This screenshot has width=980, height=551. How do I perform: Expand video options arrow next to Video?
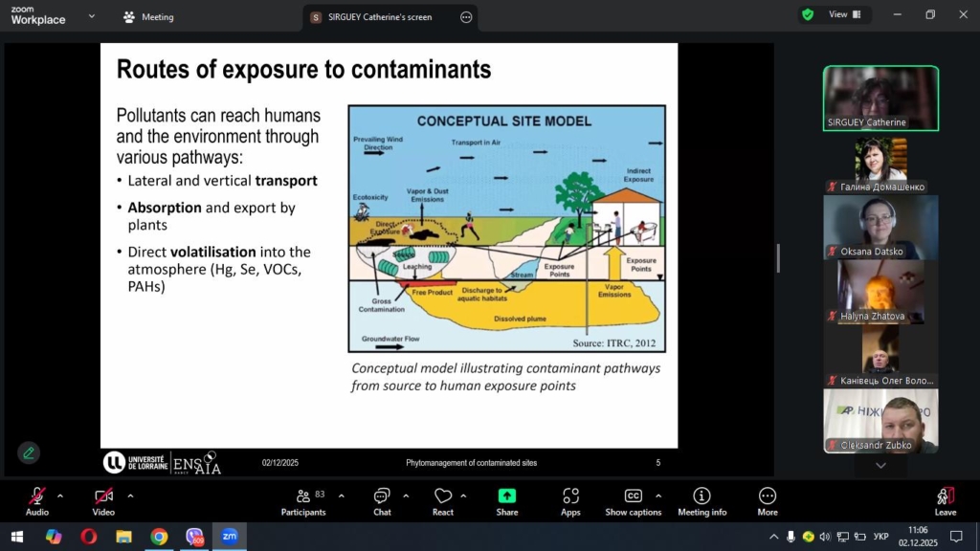click(x=130, y=496)
